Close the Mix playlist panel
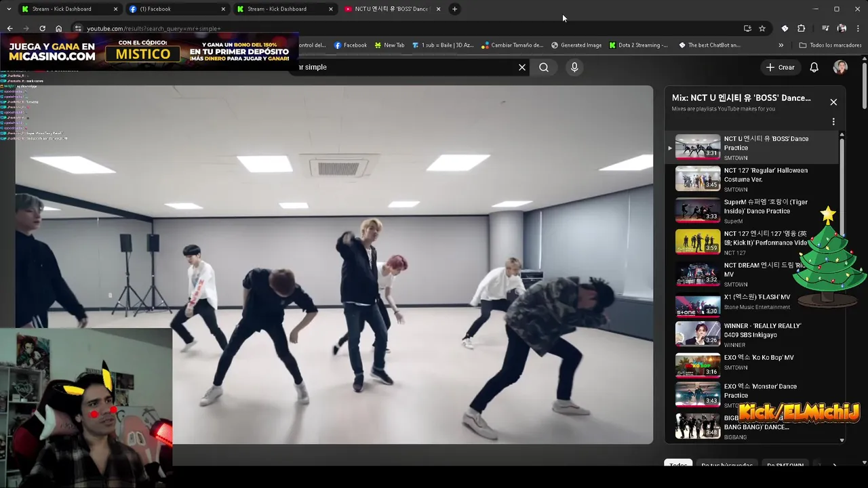 click(x=833, y=102)
